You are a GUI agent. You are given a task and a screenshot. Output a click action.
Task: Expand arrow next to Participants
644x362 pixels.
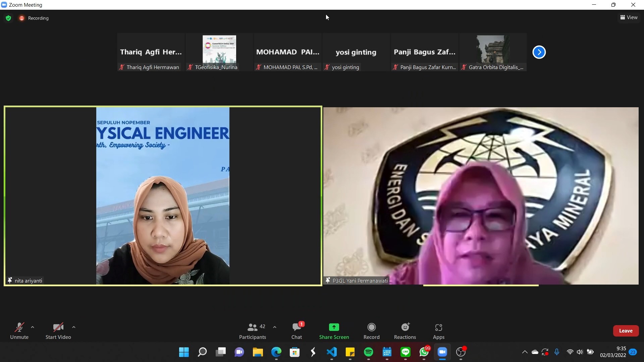tap(275, 327)
